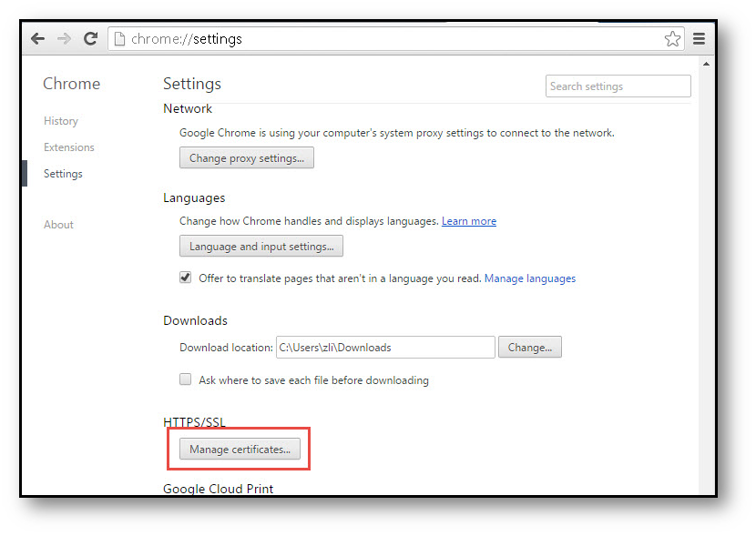Viewport: 756px width, 536px height.
Task: Click the scrollbar up arrow
Action: (706, 65)
